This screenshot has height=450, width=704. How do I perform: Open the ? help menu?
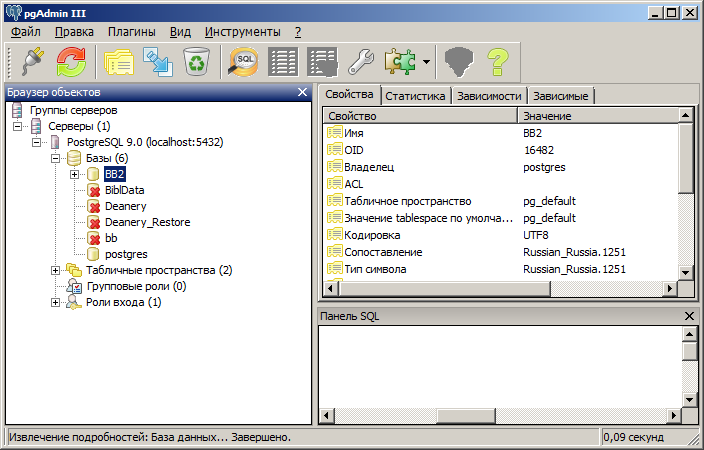[x=298, y=32]
